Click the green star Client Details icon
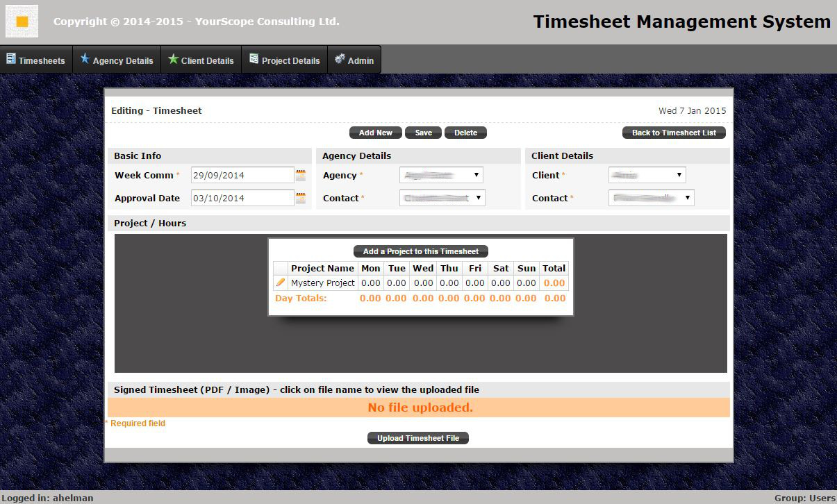Screen dimensions: 837x504 pos(173,59)
